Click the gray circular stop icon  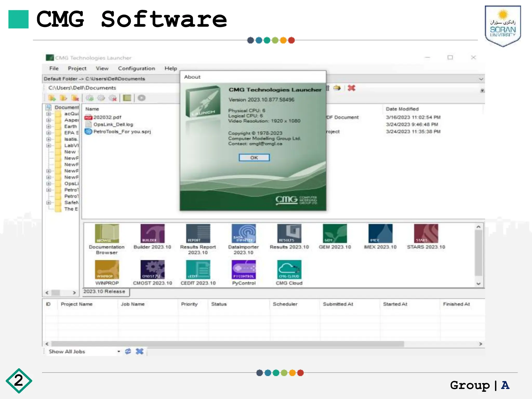(142, 98)
